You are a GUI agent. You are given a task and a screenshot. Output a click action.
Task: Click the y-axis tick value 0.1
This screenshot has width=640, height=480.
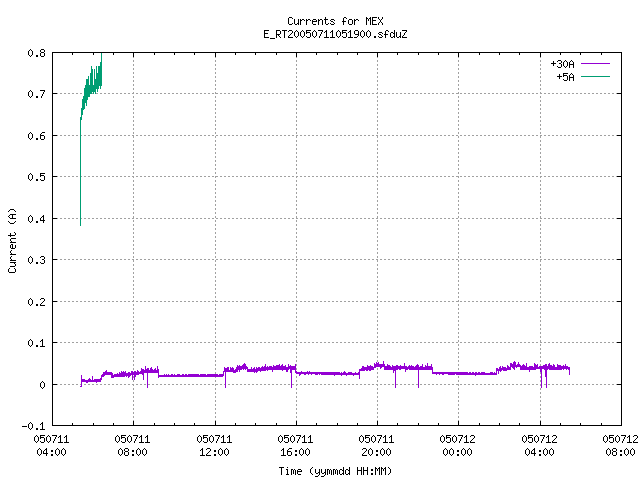(36, 343)
